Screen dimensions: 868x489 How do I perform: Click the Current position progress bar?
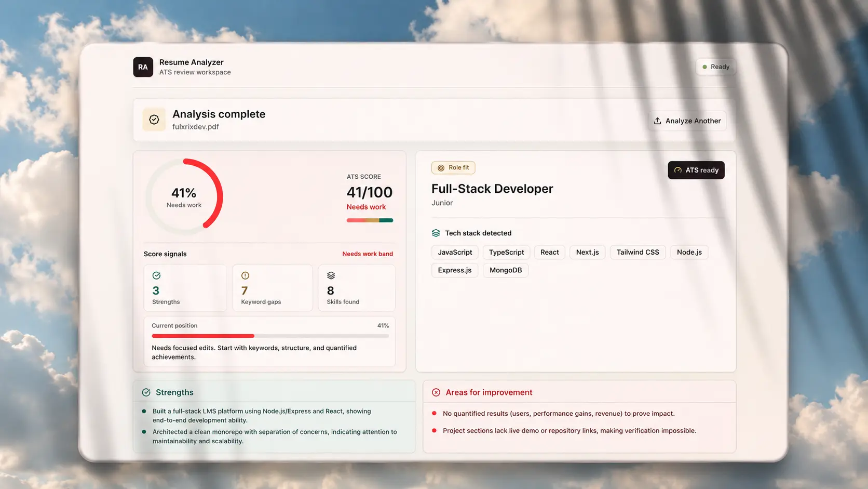[x=270, y=336]
